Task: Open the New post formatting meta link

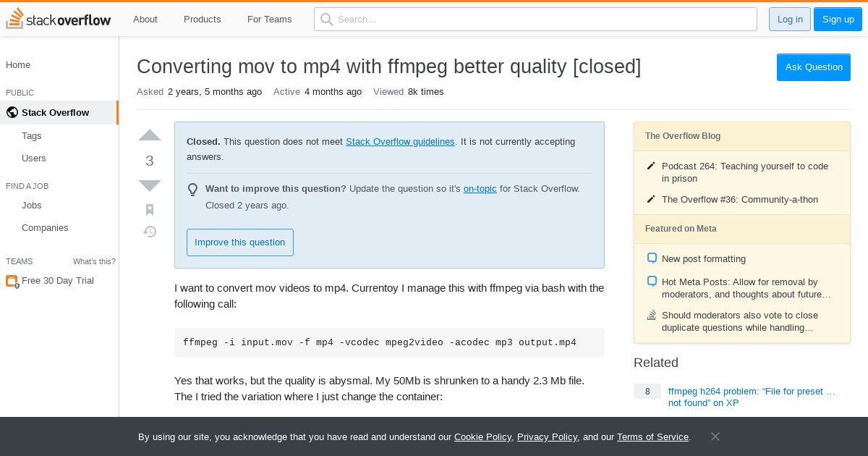Action: point(704,259)
